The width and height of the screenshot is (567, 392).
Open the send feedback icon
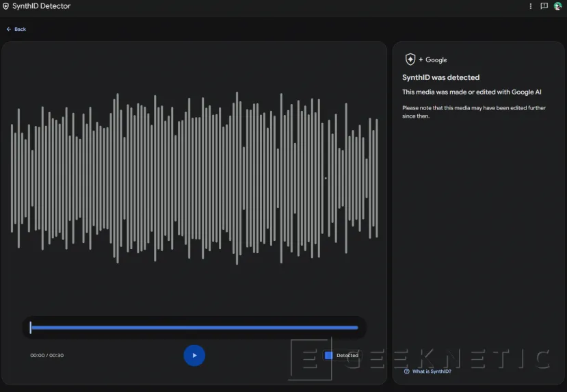coord(544,6)
